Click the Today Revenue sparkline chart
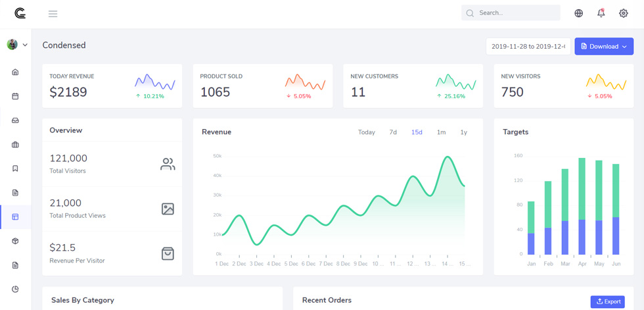Viewport: 644px width, 310px height. tap(155, 82)
